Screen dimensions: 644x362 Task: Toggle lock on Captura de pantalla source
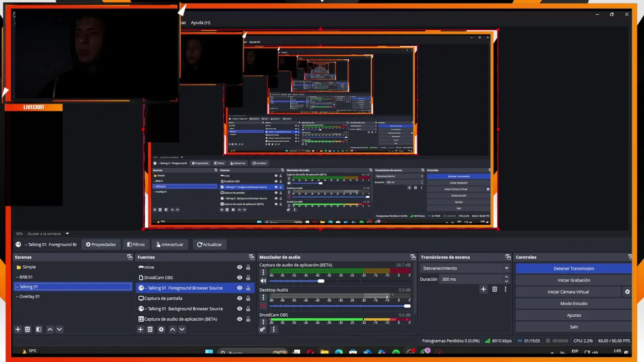[x=248, y=298]
